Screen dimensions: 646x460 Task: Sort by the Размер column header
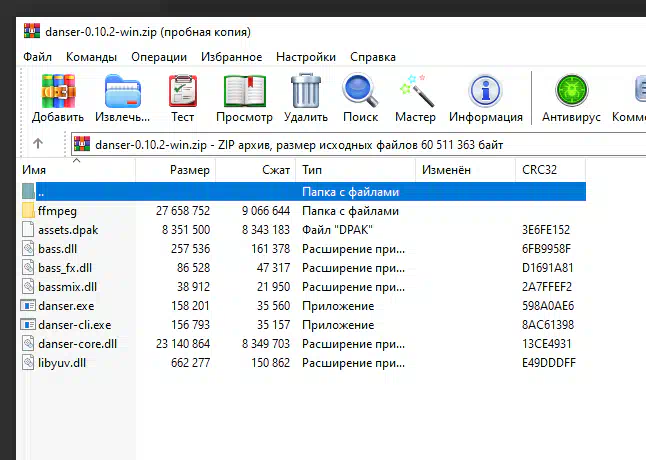[176, 170]
